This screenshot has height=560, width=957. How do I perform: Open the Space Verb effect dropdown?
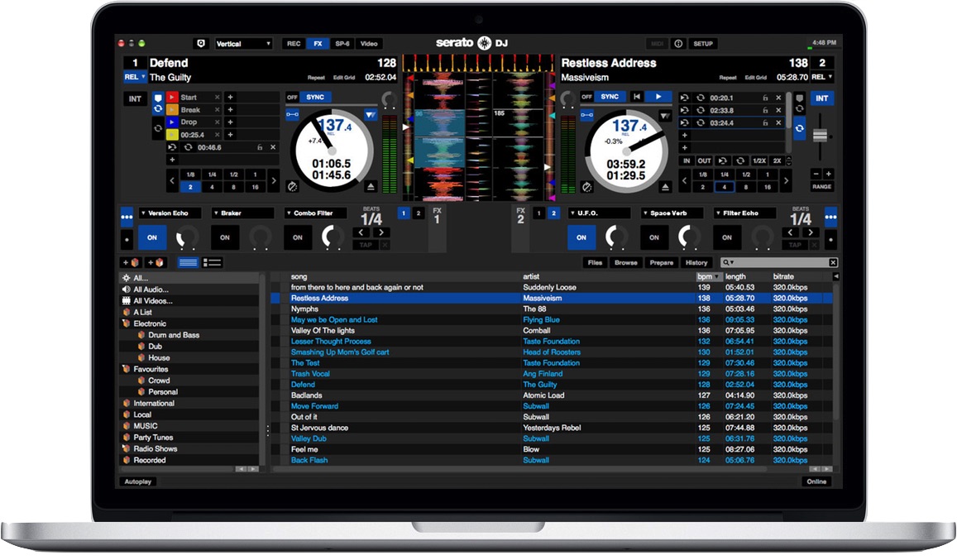click(x=672, y=213)
